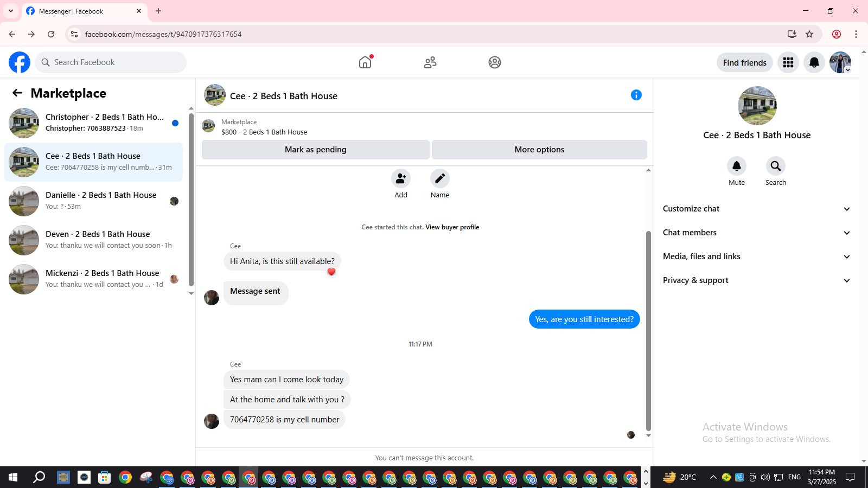Screen dimensions: 868x488
Task: Open Mickenzi's conversation
Action: pyautogui.click(x=93, y=279)
